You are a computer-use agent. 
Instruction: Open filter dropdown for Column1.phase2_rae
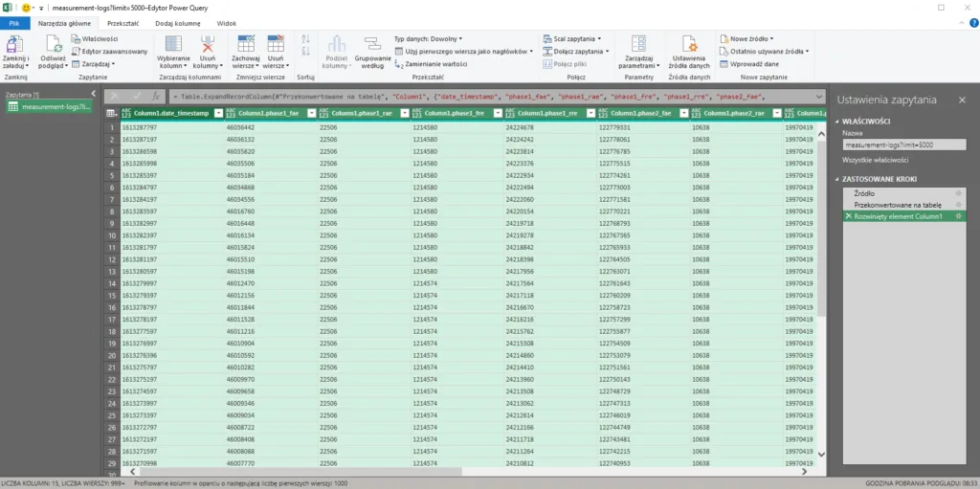(777, 113)
